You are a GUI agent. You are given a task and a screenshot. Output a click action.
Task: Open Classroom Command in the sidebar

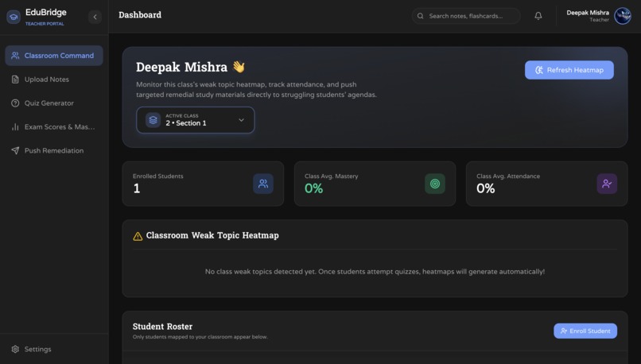[x=54, y=56]
